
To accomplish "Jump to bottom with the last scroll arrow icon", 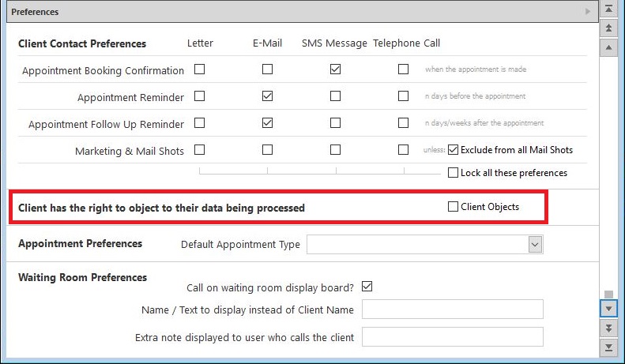I will click(608, 347).
